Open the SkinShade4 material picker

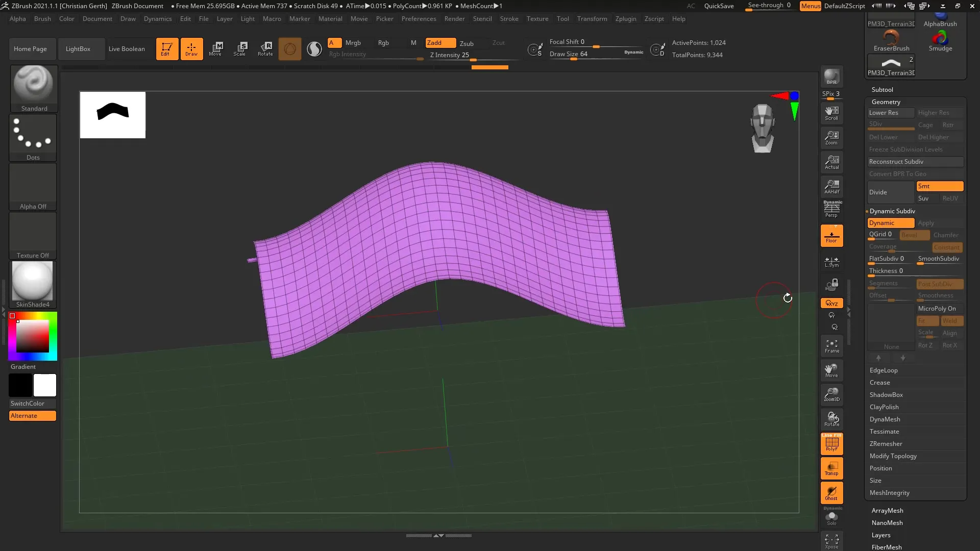point(33,284)
